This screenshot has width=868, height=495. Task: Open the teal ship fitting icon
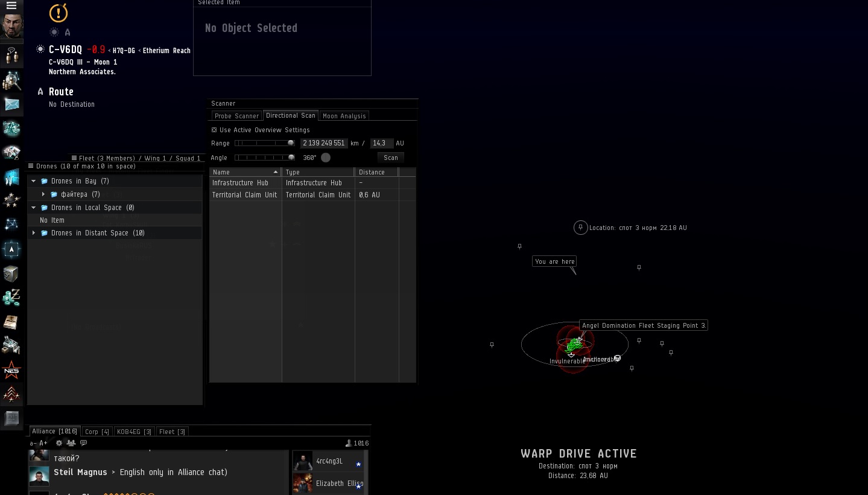11,129
